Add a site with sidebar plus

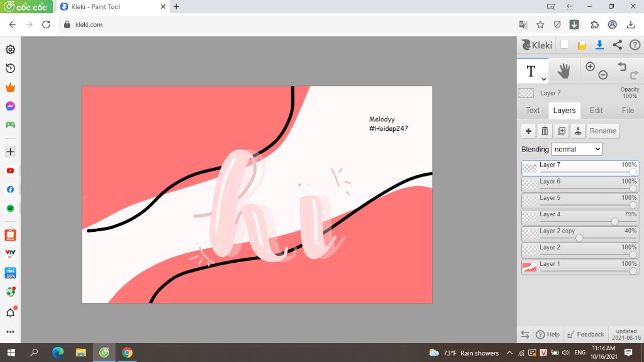[10, 152]
